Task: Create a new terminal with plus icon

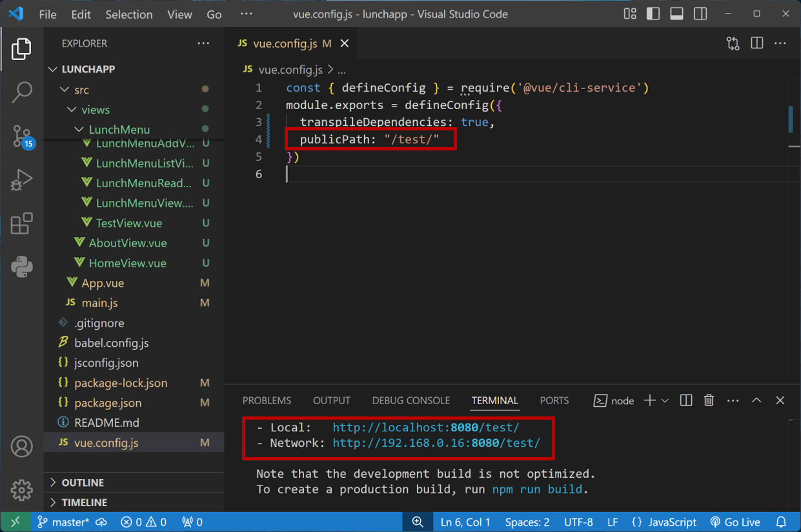Action: tap(649, 401)
